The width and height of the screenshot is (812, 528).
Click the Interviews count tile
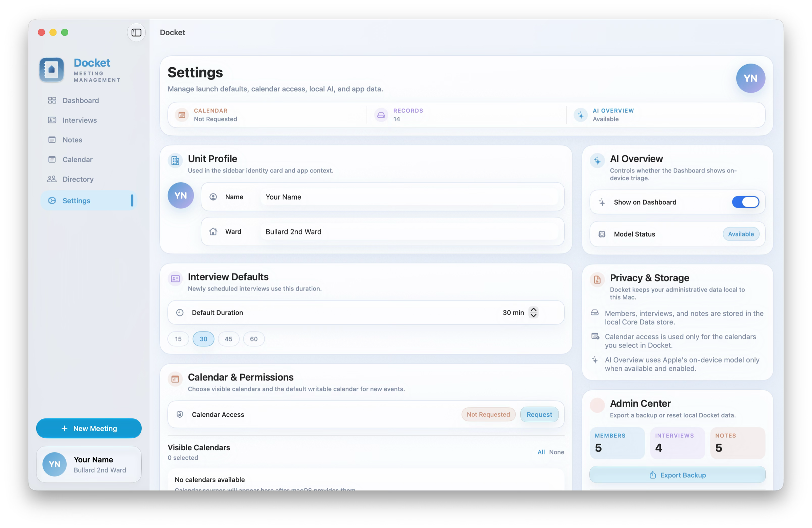pos(678,443)
